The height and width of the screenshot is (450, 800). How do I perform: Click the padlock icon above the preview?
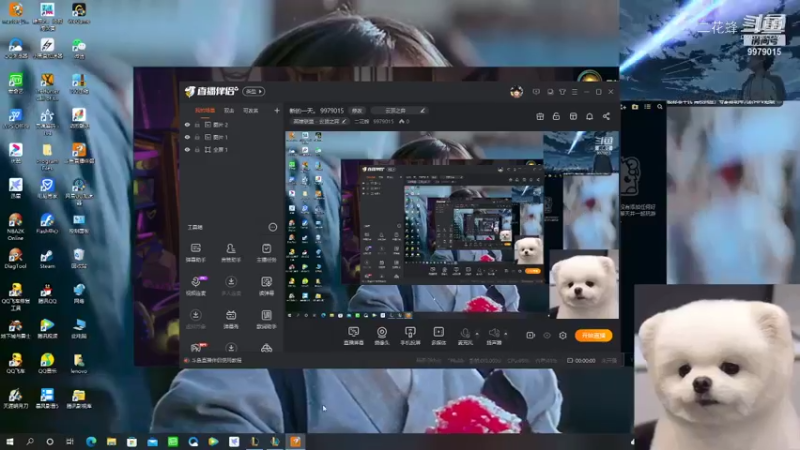click(x=556, y=116)
